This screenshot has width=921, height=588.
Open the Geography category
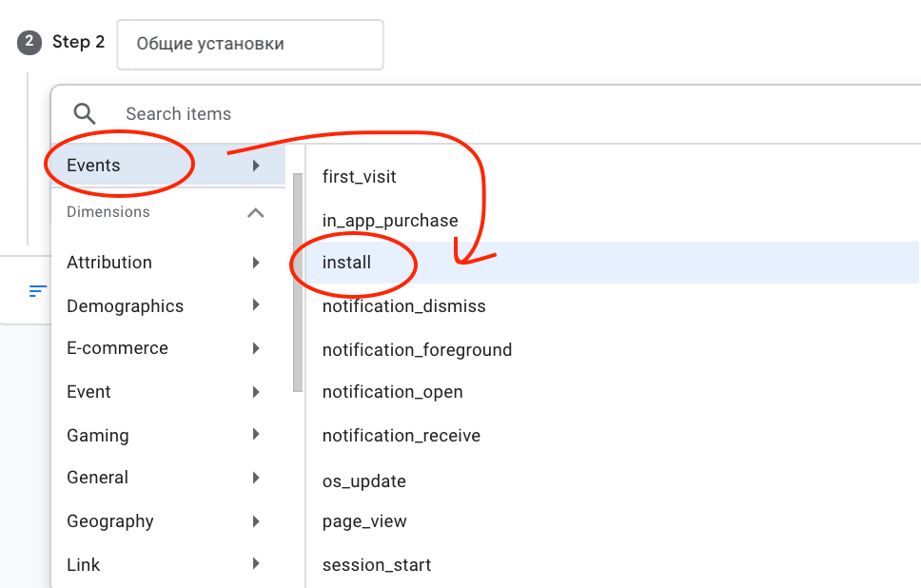[x=109, y=521]
